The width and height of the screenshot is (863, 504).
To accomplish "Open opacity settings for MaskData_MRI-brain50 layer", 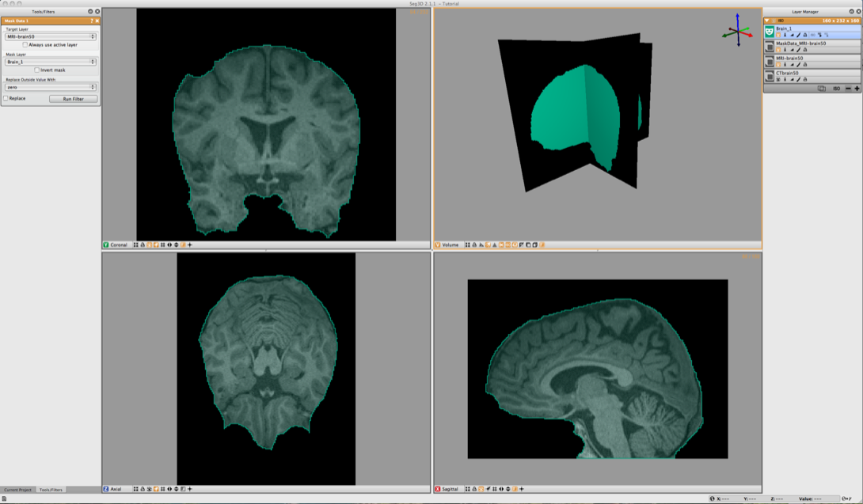I will pyautogui.click(x=792, y=50).
